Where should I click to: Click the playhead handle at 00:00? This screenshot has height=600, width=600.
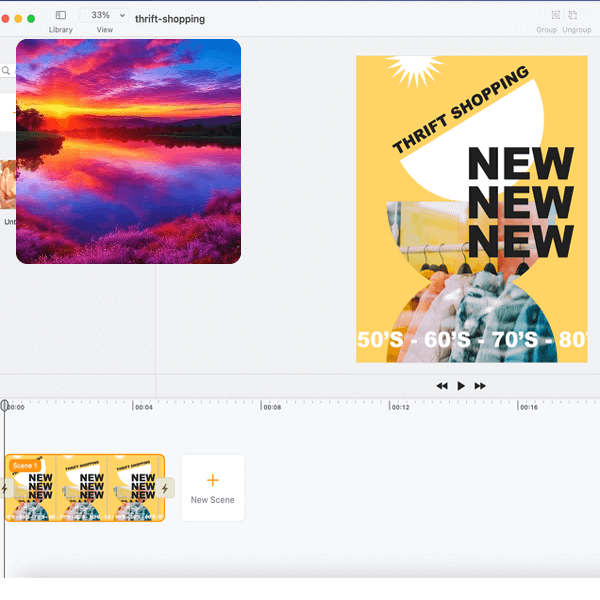[x=4, y=405]
